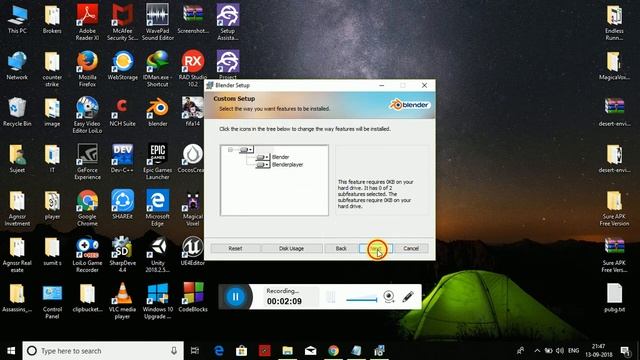The height and width of the screenshot is (360, 640).
Task: Select the Sure APK Free Version folder
Action: pyautogui.click(x=614, y=208)
